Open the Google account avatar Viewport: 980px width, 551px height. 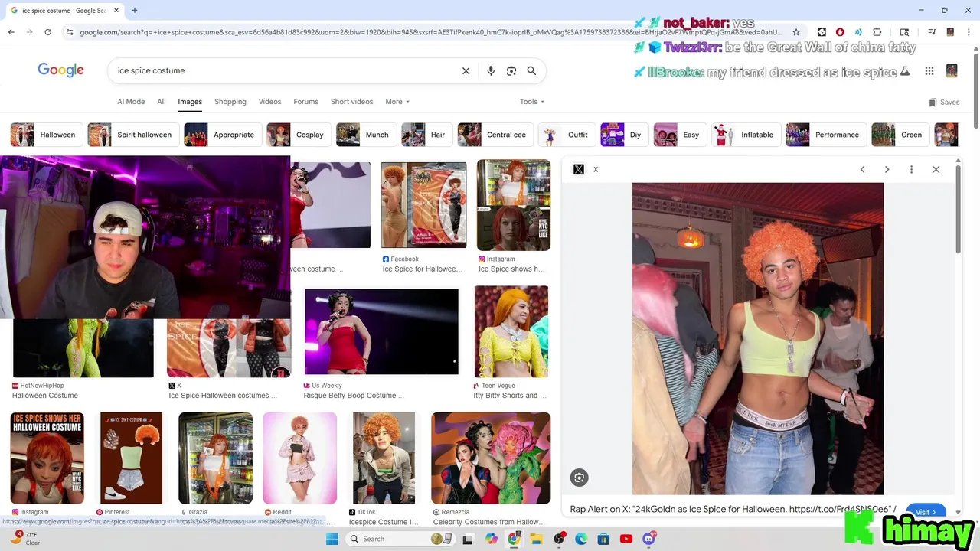(x=952, y=70)
